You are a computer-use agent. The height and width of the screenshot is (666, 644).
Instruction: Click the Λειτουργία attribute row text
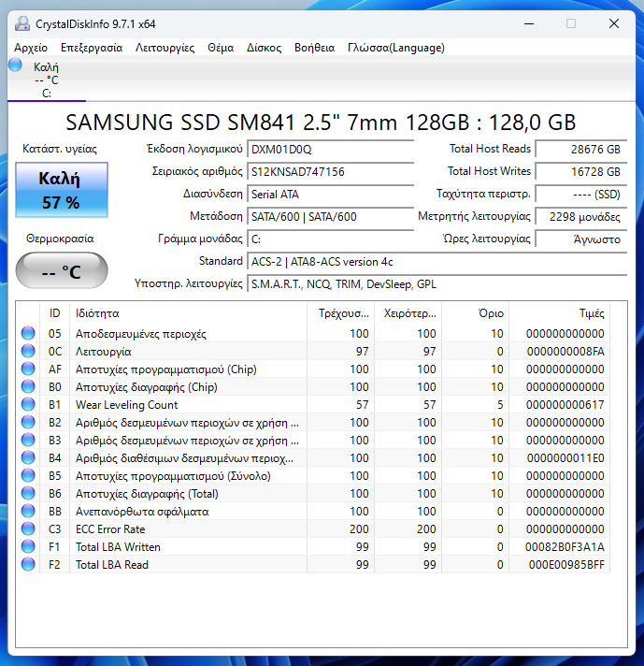[x=104, y=352]
